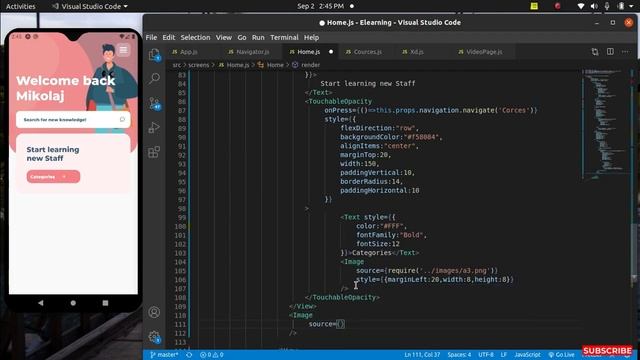Image resolution: width=640 pixels, height=360 pixels.
Task: Click the Wi-Fi icon in system tray
Action: click(581, 6)
